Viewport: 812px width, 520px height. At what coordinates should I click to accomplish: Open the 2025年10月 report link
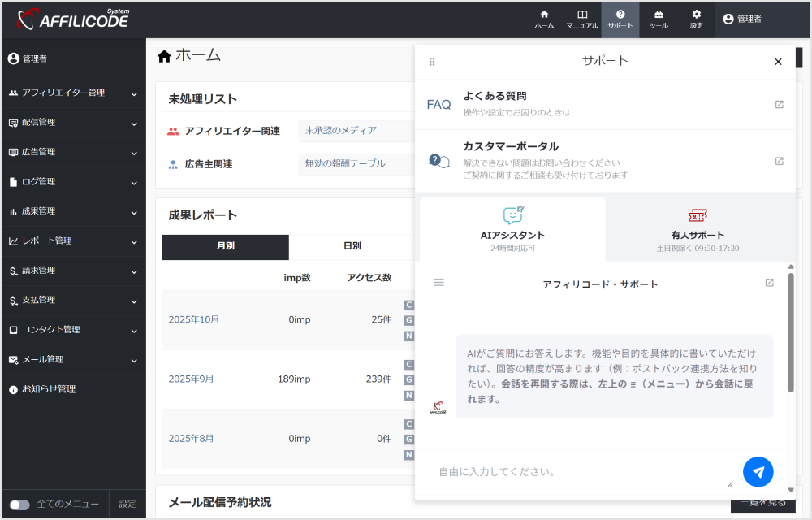coord(194,319)
